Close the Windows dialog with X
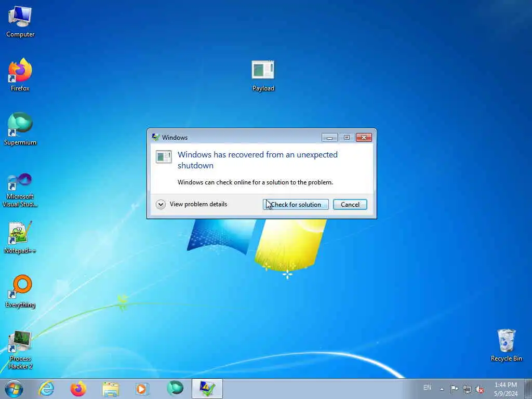Viewport: 532px width, 399px height. click(364, 137)
